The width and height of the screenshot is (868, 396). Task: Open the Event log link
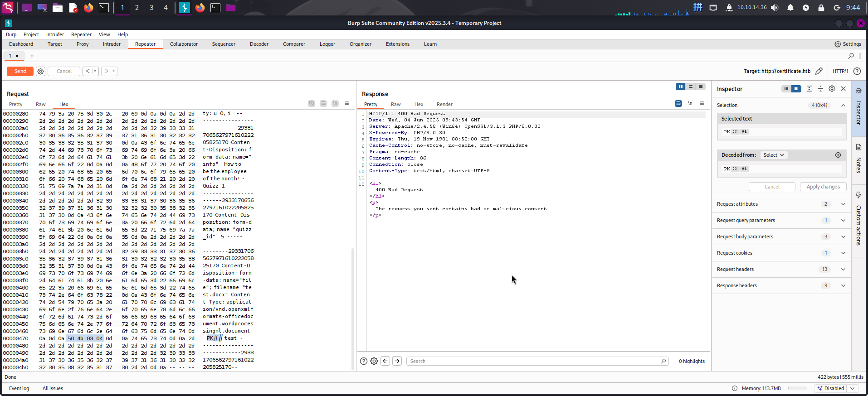pos(19,388)
